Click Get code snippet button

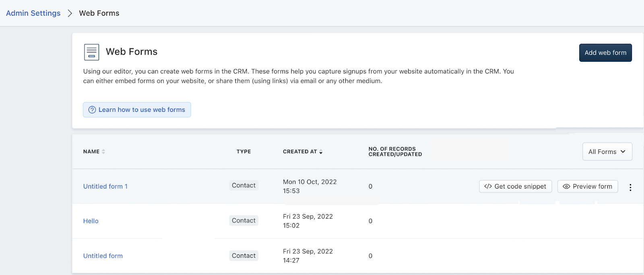(x=515, y=187)
